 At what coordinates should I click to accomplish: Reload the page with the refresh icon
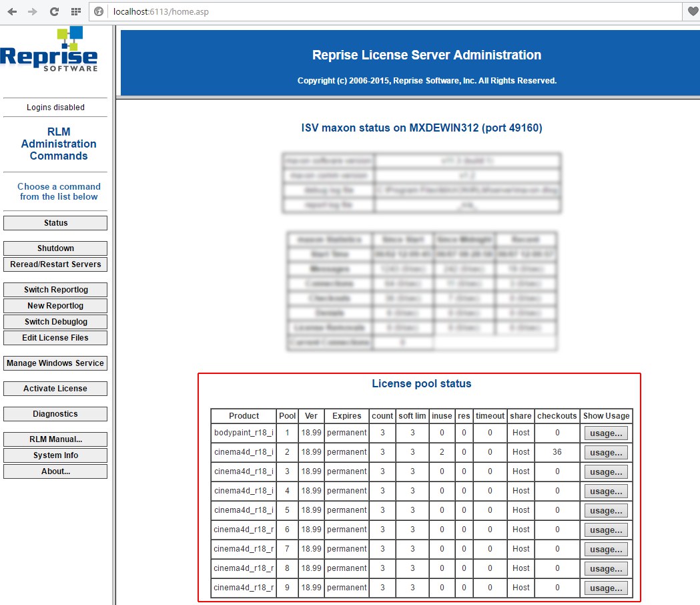pyautogui.click(x=54, y=12)
